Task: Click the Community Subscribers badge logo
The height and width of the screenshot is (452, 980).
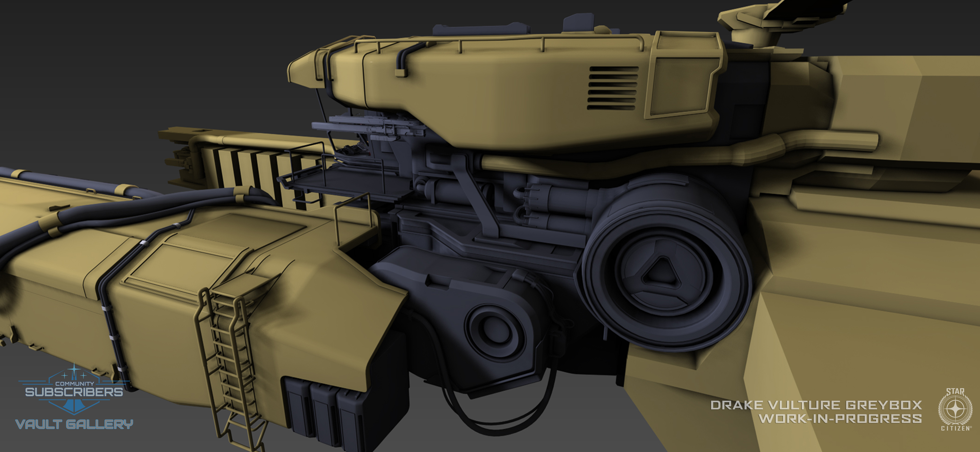Action: [x=74, y=391]
